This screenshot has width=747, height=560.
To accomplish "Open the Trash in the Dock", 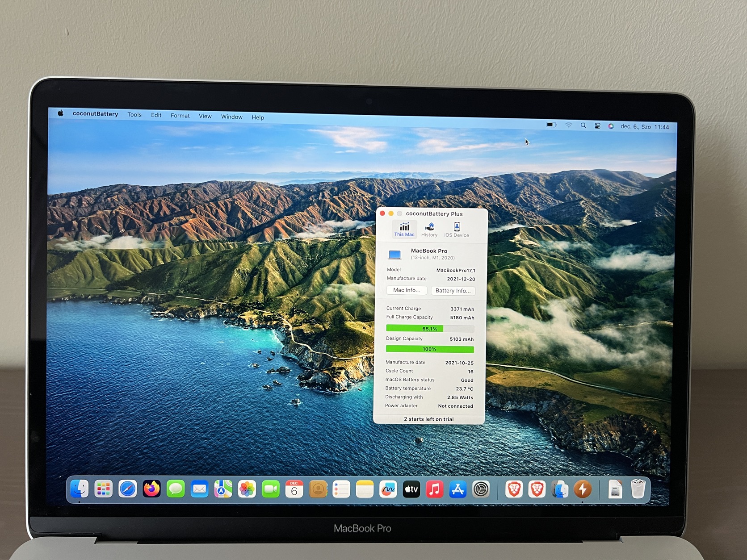I will coord(638,489).
